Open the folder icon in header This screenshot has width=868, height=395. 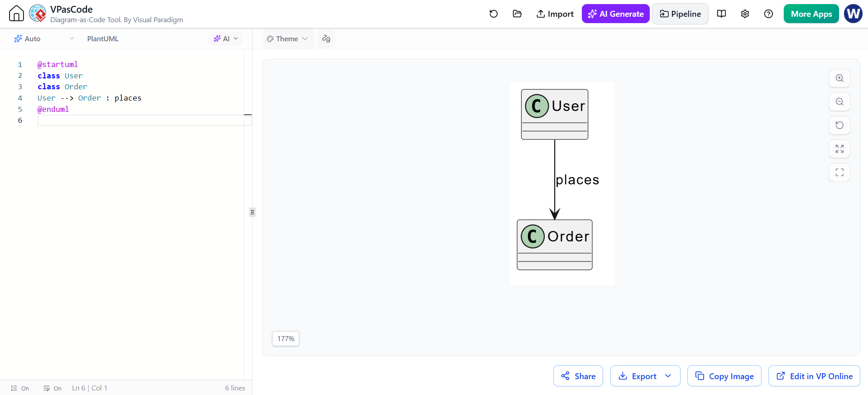[517, 14]
